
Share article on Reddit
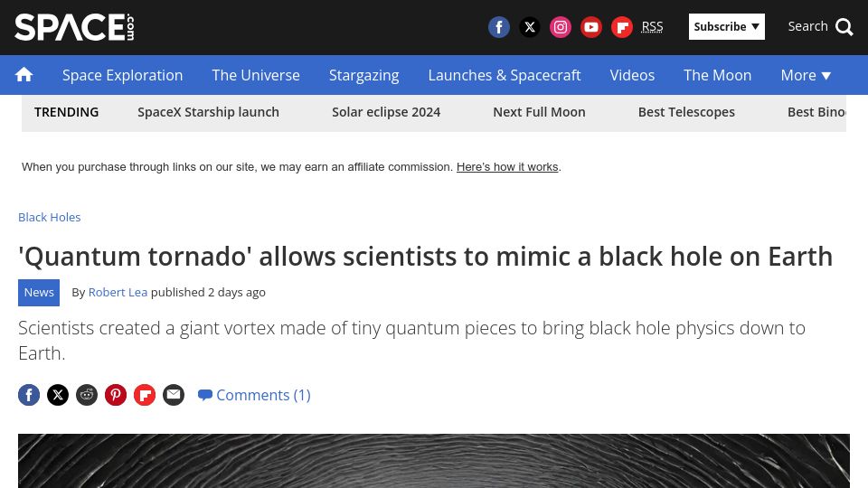pos(87,395)
